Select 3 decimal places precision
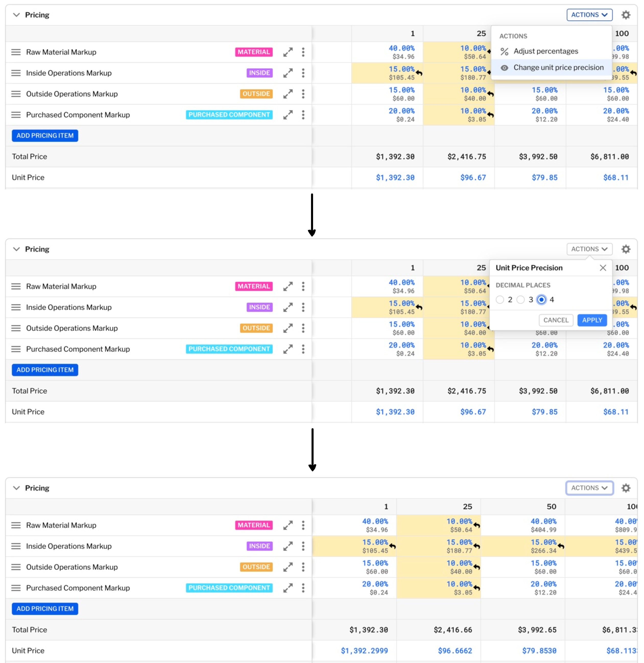Image resolution: width=644 pixels, height=663 pixels. tap(520, 300)
